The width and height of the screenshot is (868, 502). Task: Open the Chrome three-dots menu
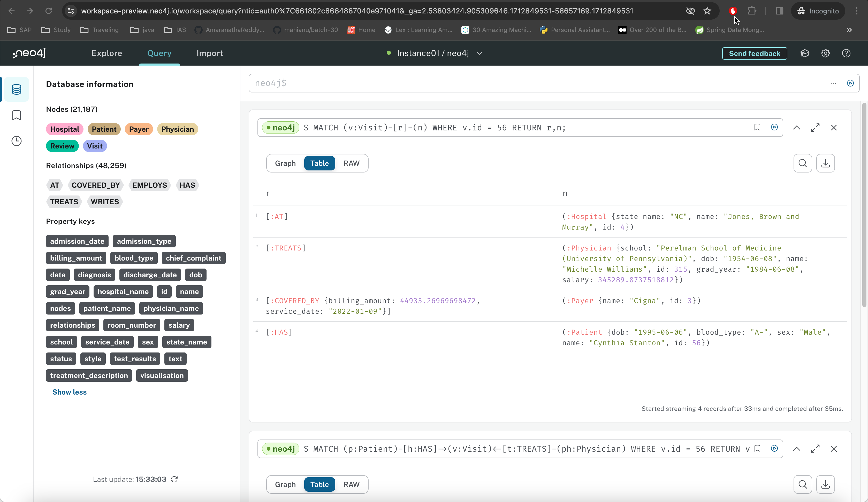pyautogui.click(x=857, y=11)
